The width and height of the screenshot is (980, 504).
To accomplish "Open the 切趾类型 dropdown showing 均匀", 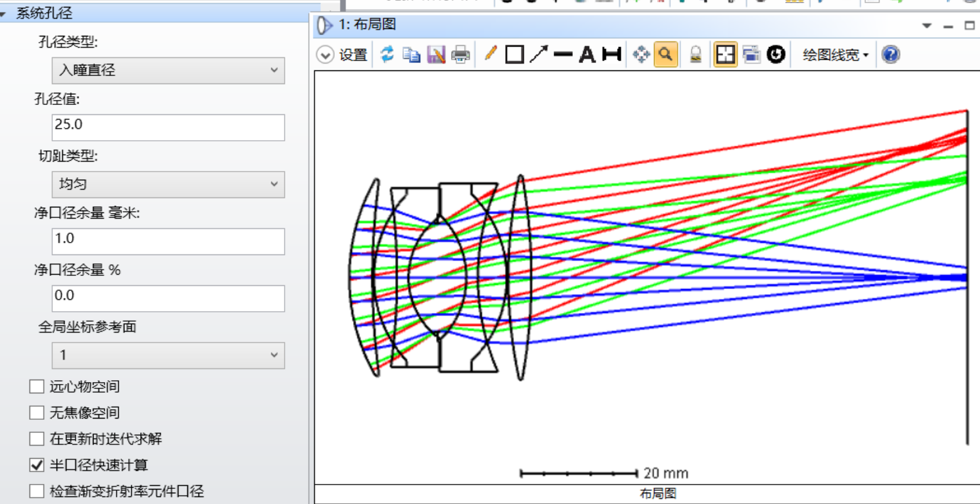I will 168,184.
